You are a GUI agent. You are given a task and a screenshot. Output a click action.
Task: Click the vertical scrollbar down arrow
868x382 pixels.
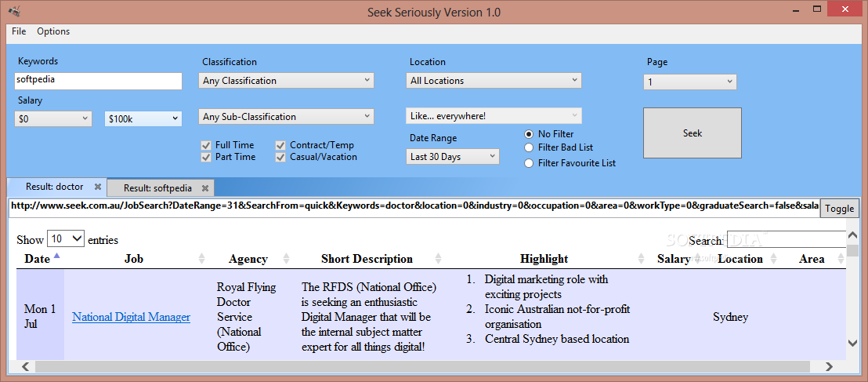point(853,342)
